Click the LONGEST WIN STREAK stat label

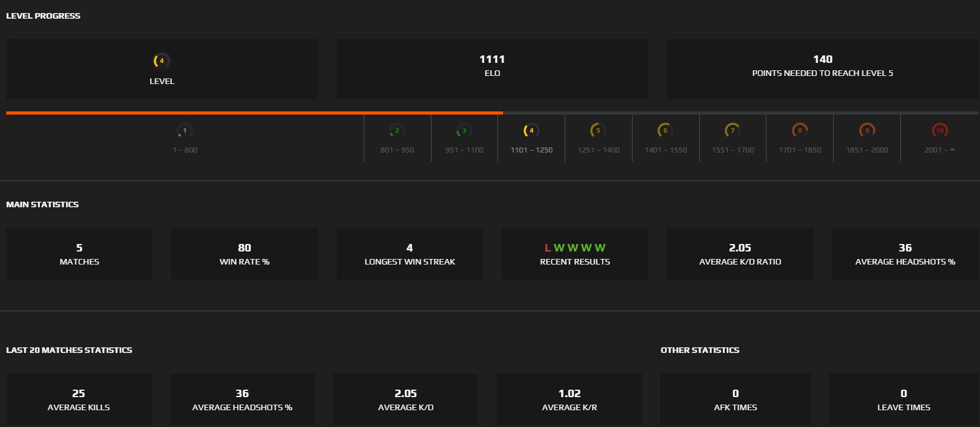[x=410, y=262]
